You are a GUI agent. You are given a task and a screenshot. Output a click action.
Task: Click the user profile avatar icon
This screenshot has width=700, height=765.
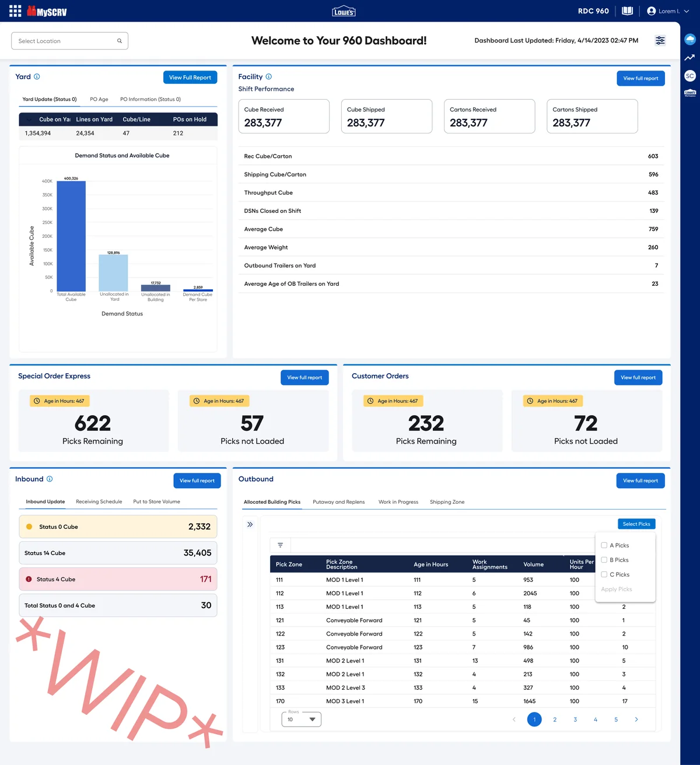point(652,11)
